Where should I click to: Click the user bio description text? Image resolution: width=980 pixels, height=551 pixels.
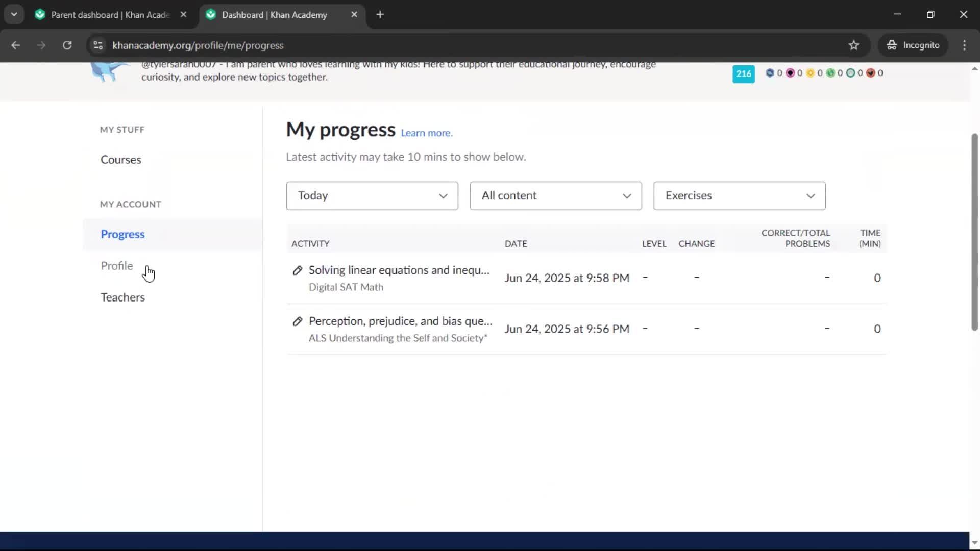(398, 71)
